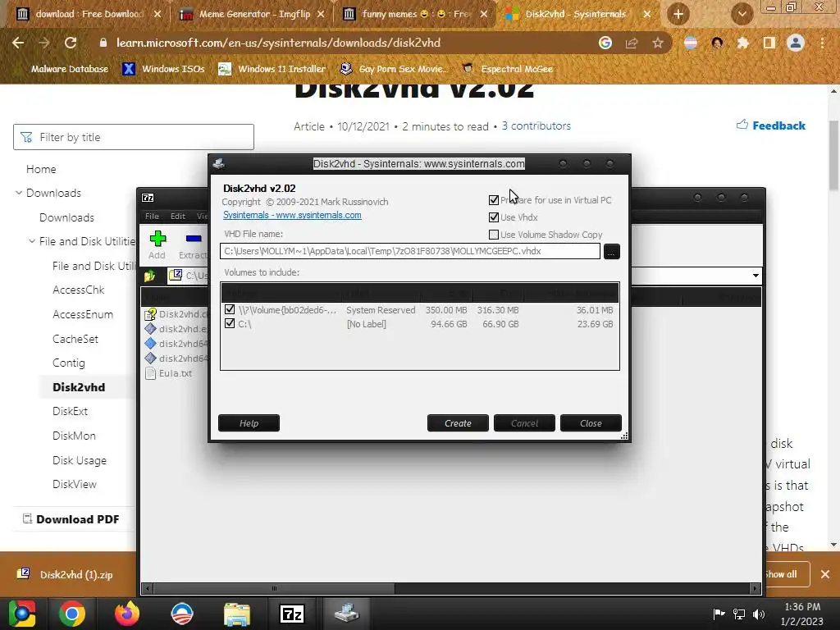This screenshot has width=840, height=630.
Task: Switch to download : Free Download tab
Action: (89, 14)
